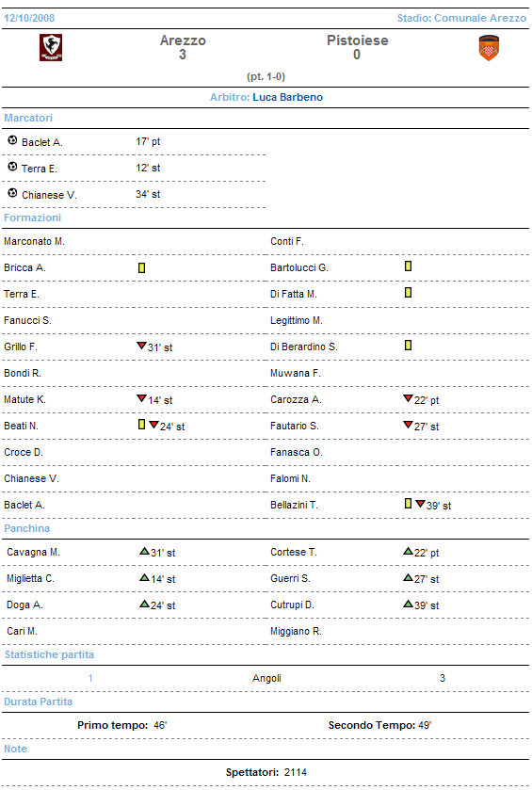Click the yellow card next to Bartolucci G.
Image resolution: width=532 pixels, height=790 pixels.
408,266
